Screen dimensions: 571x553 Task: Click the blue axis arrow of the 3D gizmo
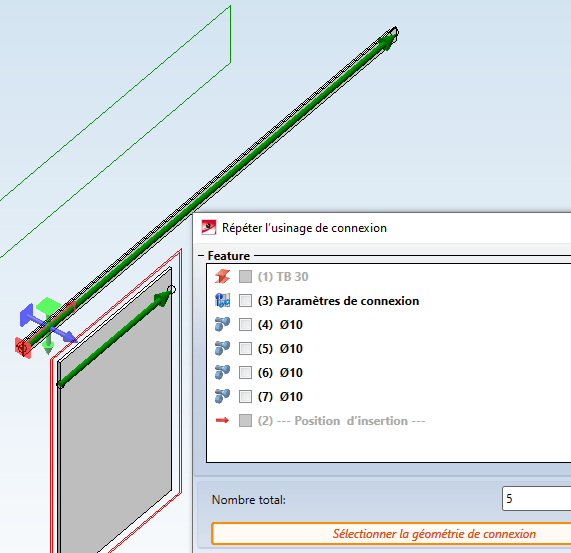pyautogui.click(x=69, y=337)
